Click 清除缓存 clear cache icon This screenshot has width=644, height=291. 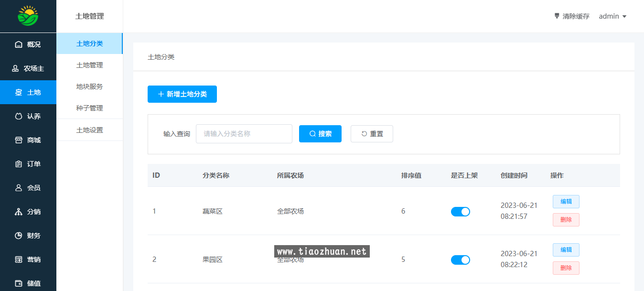pos(557,16)
